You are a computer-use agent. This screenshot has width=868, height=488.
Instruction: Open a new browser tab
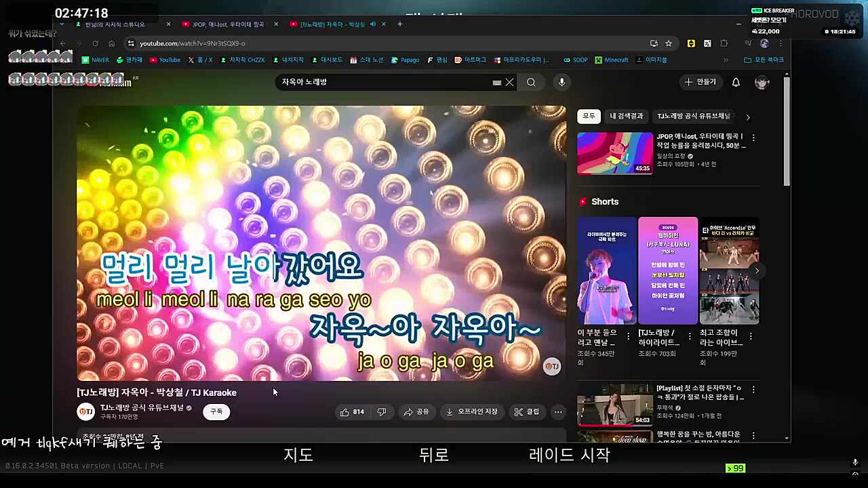pyautogui.click(x=400, y=24)
